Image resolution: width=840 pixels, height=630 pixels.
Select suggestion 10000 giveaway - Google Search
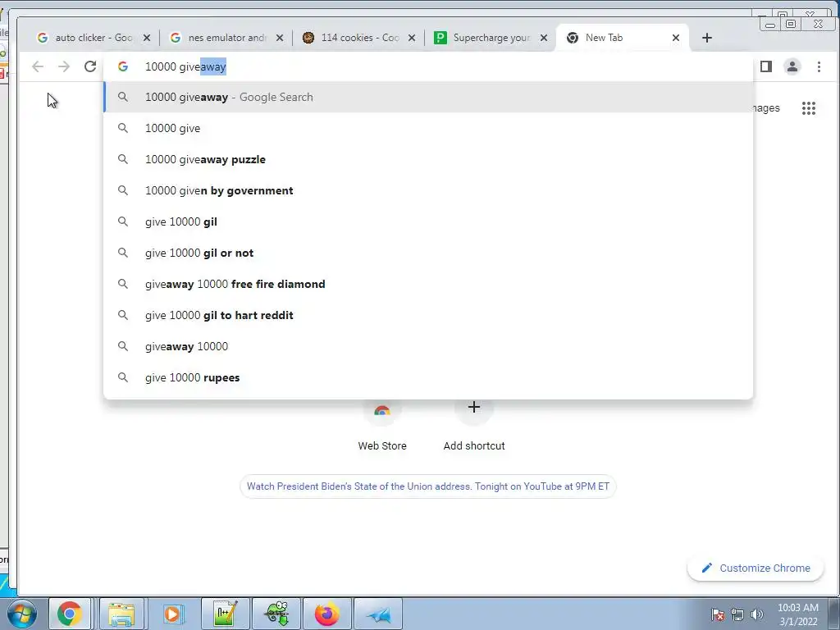(428, 97)
